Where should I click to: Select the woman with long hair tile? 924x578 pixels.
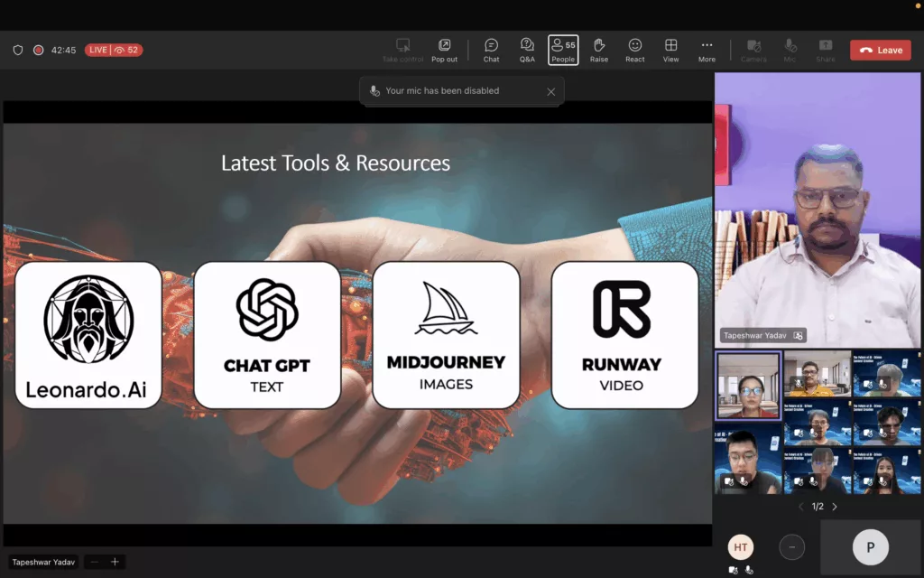pos(887,471)
